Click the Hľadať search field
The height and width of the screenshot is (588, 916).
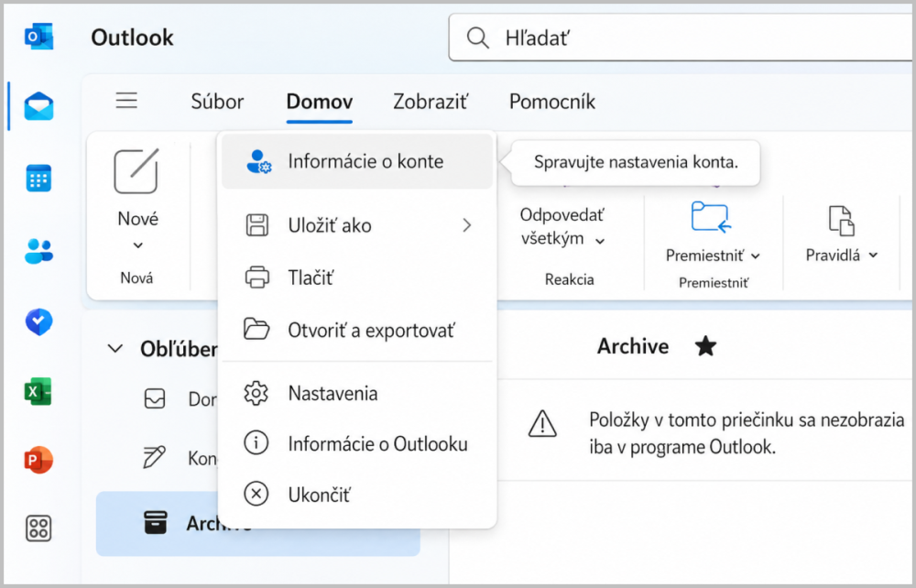[680, 38]
